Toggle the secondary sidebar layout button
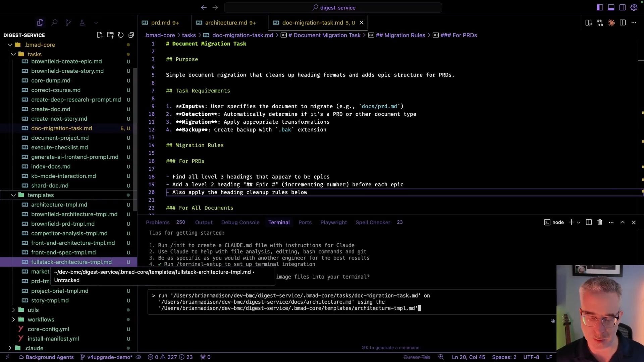This screenshot has width=644, height=362. [622, 7]
